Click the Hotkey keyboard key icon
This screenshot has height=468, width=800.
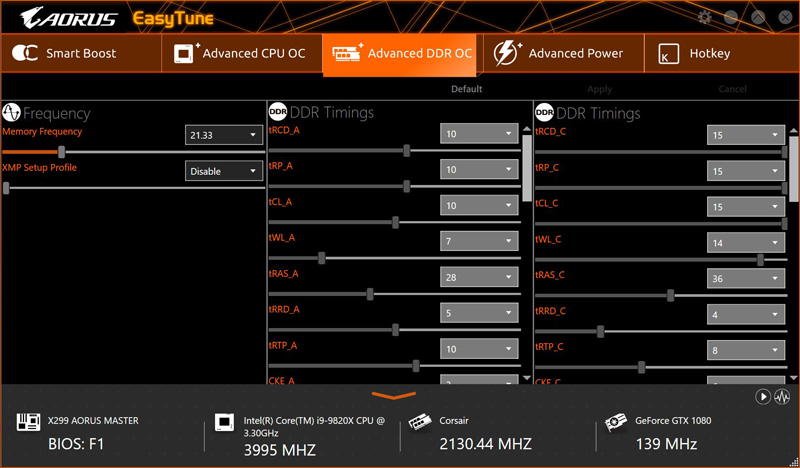tap(668, 54)
